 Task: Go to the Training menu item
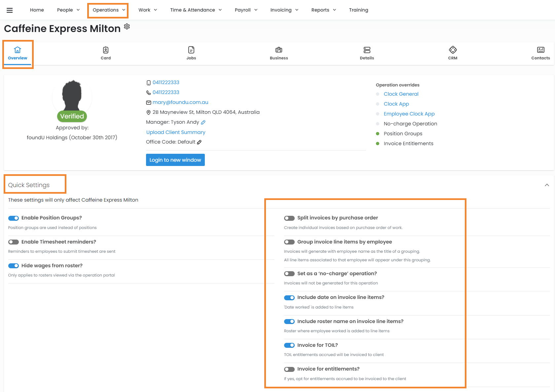(x=358, y=10)
